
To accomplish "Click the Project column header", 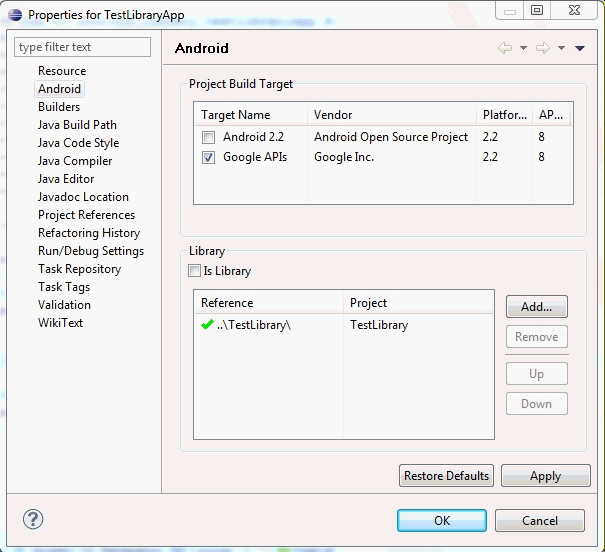I will click(418, 302).
